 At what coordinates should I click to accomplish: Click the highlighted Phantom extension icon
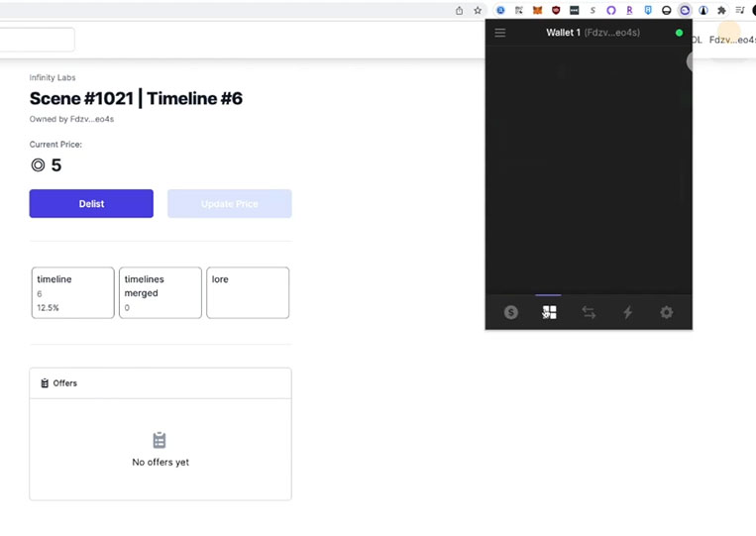pyautogui.click(x=685, y=10)
